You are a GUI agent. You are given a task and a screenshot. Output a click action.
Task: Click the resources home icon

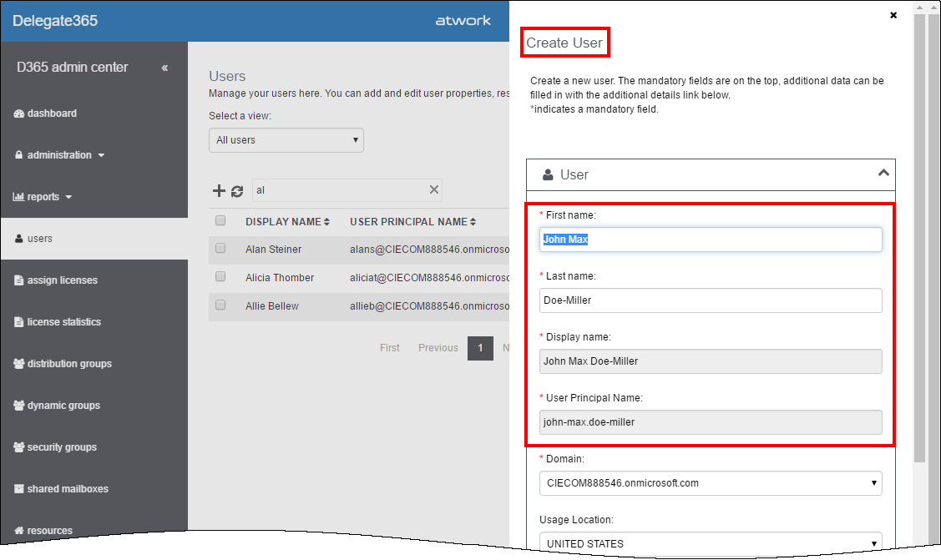18,530
